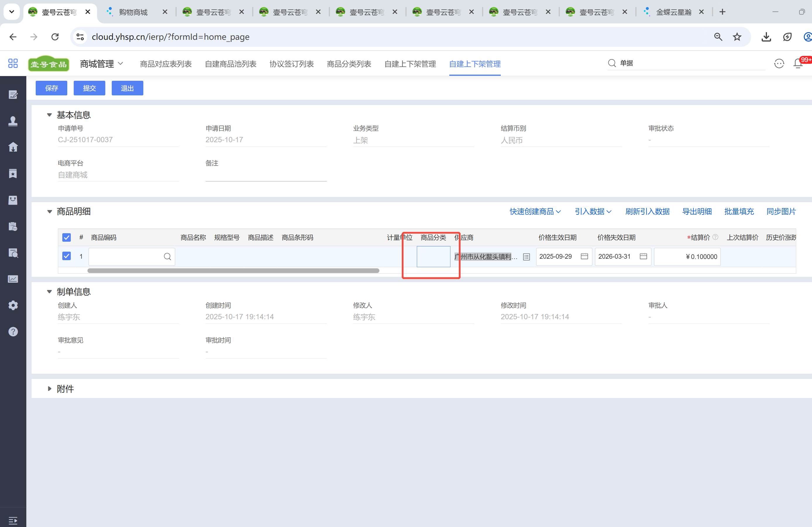Open the 快速创建商品 dropdown
This screenshot has width=812, height=527.
tap(535, 212)
